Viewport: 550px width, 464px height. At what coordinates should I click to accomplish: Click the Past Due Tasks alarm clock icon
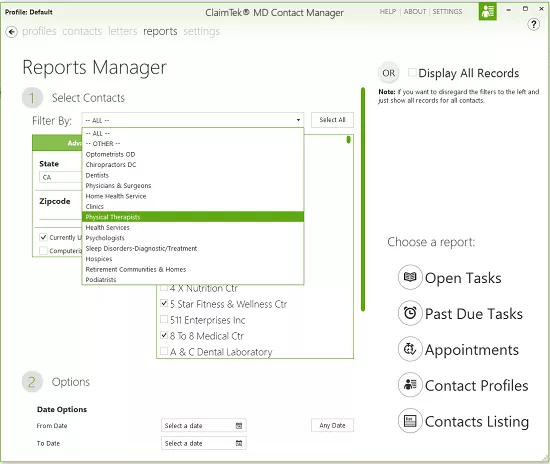point(410,313)
